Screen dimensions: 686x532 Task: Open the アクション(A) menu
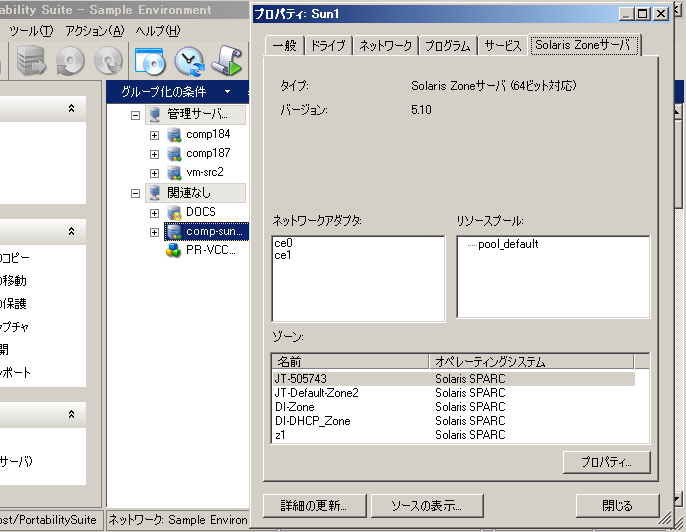coord(95,31)
